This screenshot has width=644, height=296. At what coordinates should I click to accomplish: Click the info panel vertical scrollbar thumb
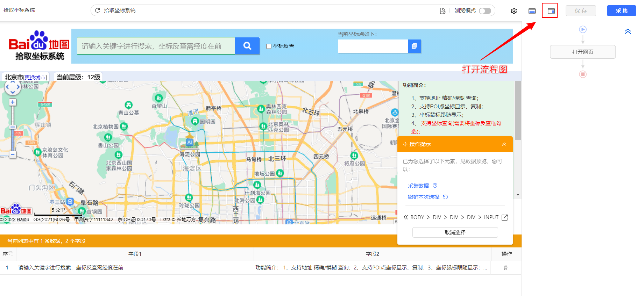tap(518, 110)
